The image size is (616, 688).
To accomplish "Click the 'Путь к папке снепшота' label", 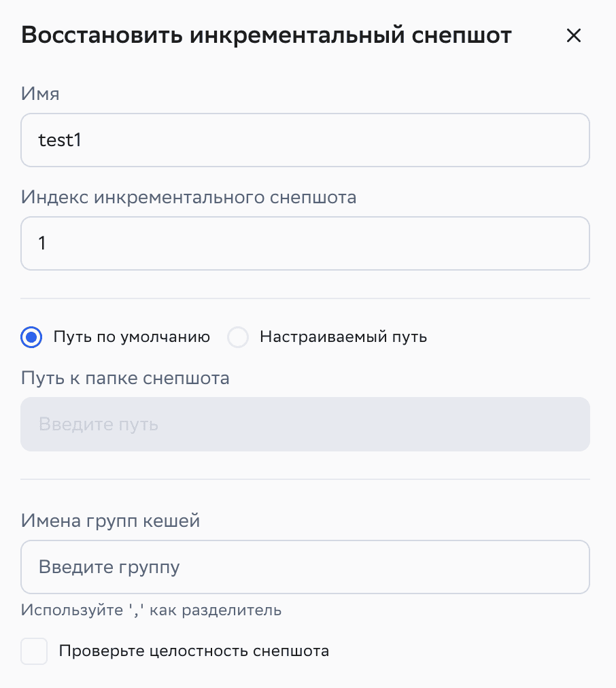I will tap(125, 378).
